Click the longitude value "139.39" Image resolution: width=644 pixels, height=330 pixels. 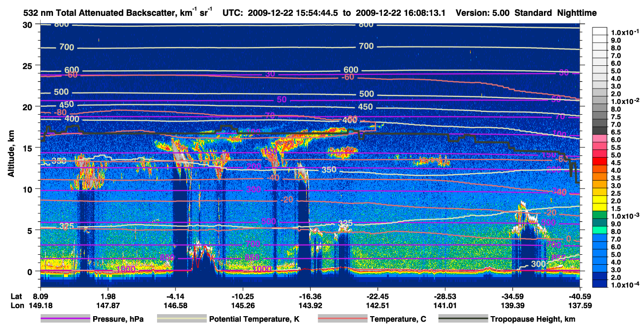(512, 305)
